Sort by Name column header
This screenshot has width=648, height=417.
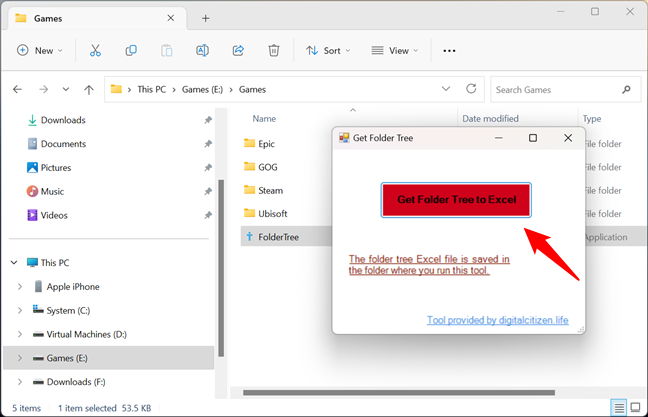click(x=264, y=119)
